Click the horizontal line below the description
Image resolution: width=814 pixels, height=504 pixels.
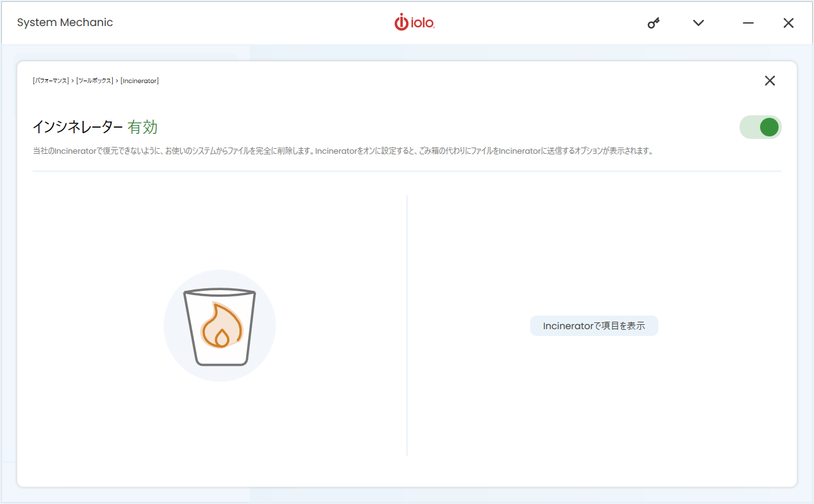coord(407,170)
